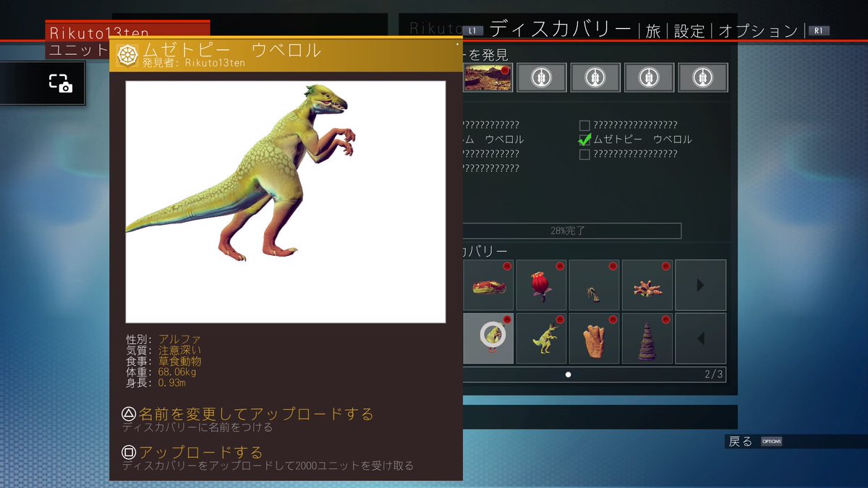Select the dark striped cone discovery tile

(x=647, y=338)
